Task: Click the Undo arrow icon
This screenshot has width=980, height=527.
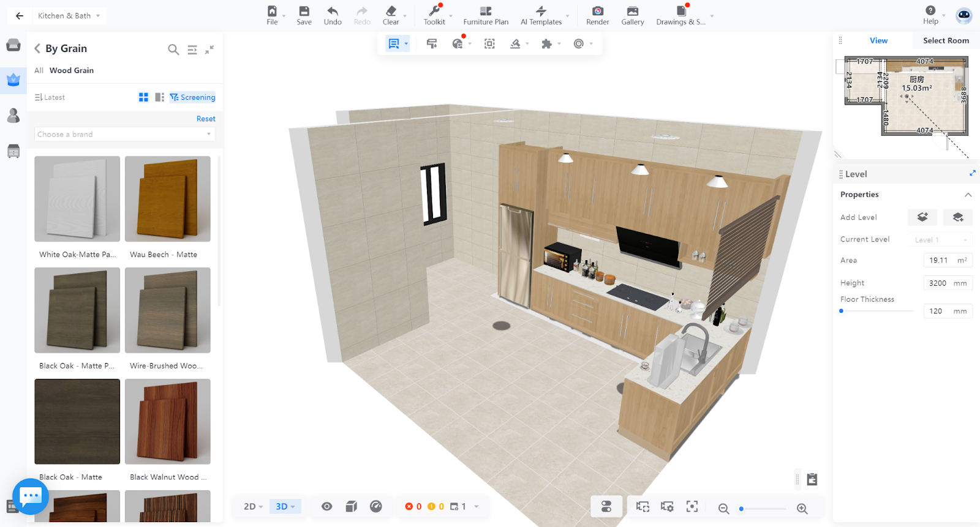Action: [333, 12]
